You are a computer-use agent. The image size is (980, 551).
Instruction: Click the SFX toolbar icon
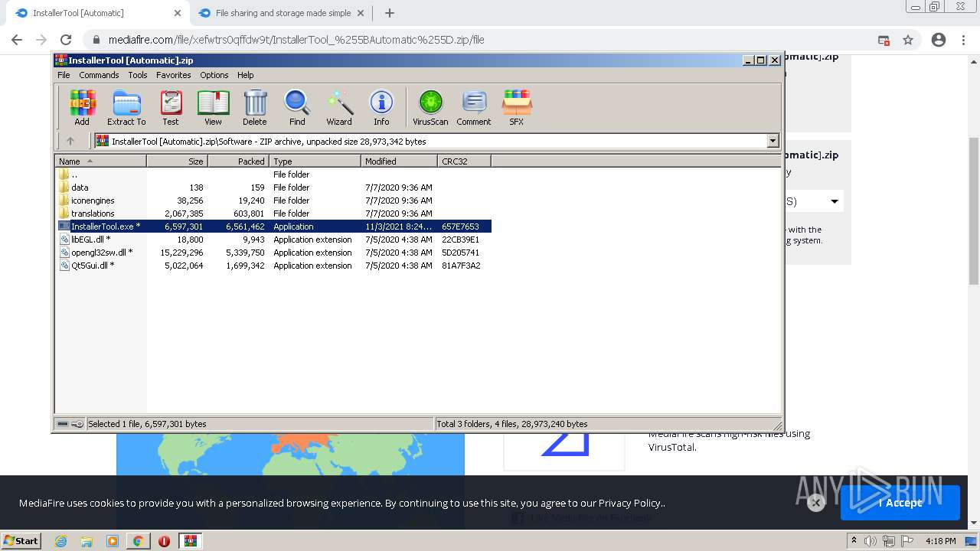pos(517,107)
